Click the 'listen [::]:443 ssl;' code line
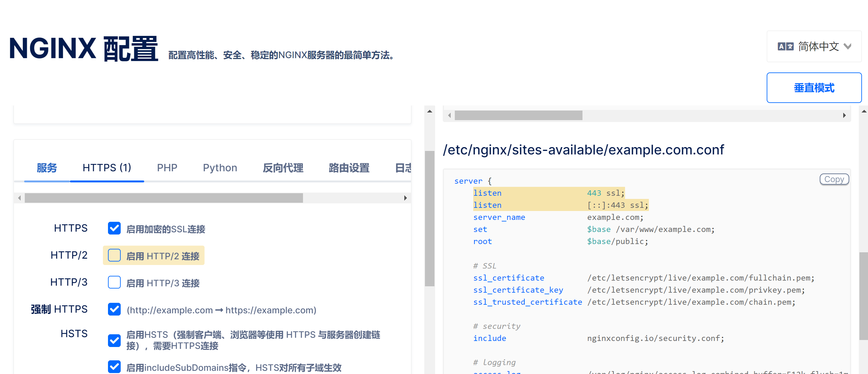The width and height of the screenshot is (868, 374). 561,205
